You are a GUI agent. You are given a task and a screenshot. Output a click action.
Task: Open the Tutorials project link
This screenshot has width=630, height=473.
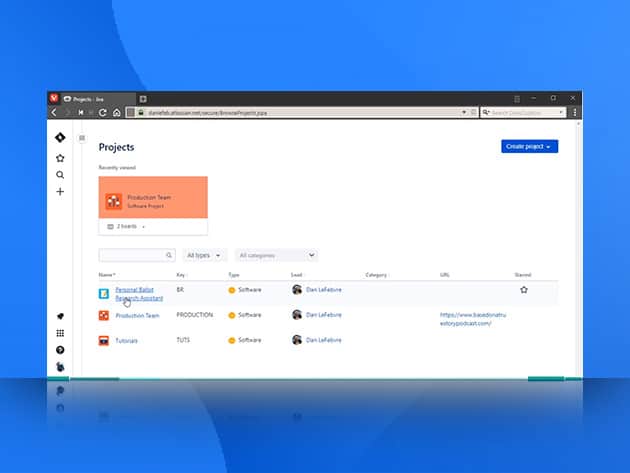(126, 341)
